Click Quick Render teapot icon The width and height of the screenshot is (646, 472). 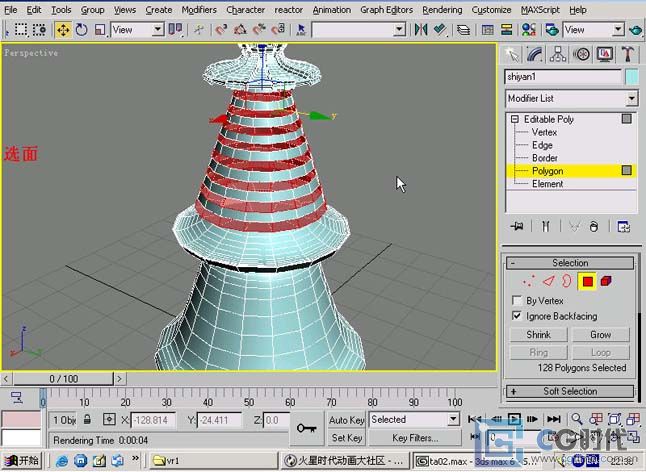click(636, 30)
